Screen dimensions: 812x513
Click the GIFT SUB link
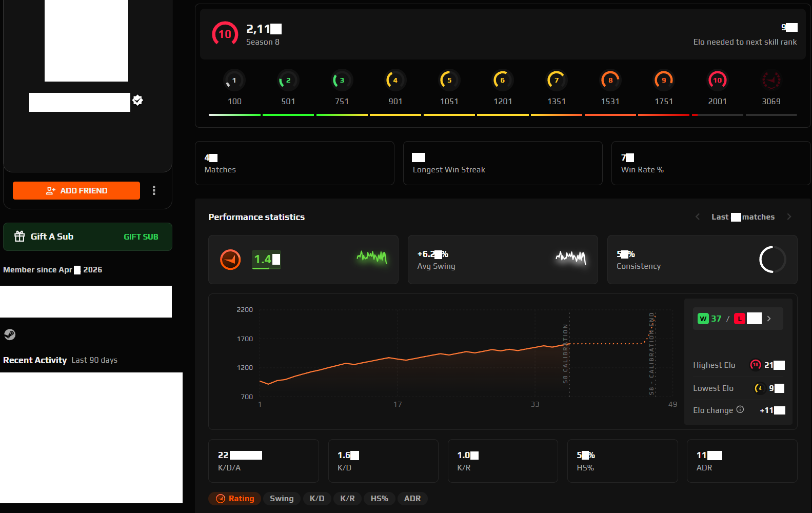[141, 237]
